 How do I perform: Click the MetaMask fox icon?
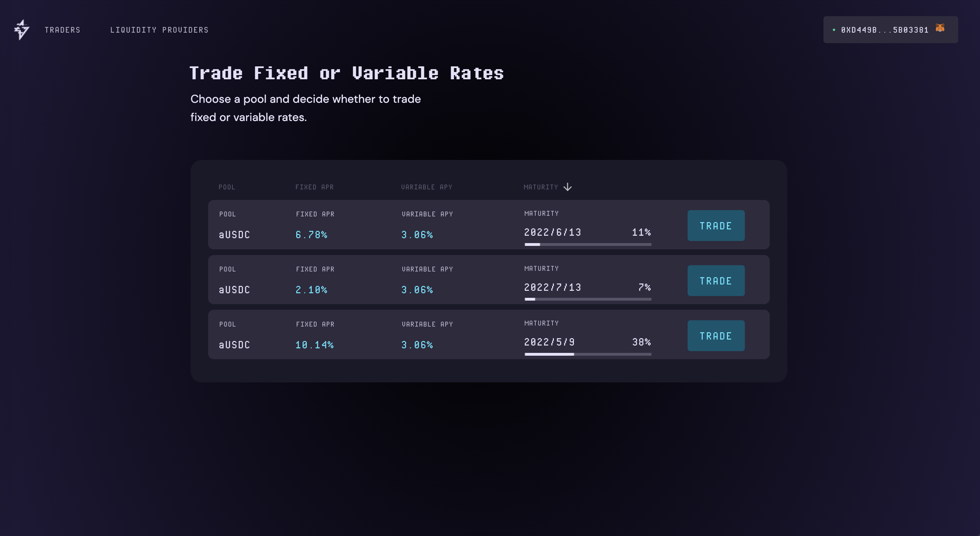(940, 28)
